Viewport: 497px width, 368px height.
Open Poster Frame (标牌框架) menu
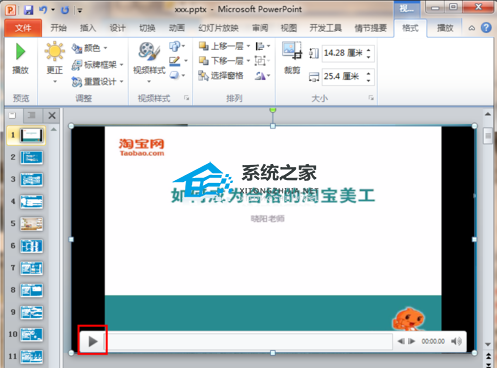(97, 65)
